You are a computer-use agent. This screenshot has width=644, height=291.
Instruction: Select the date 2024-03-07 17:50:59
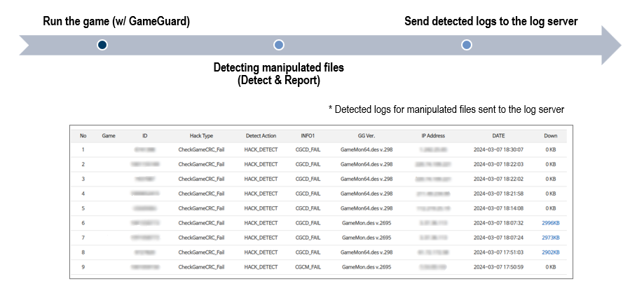coord(498,267)
